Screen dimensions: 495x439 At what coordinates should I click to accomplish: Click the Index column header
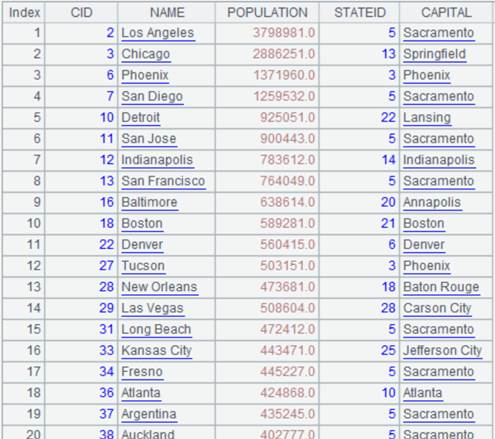pos(24,13)
